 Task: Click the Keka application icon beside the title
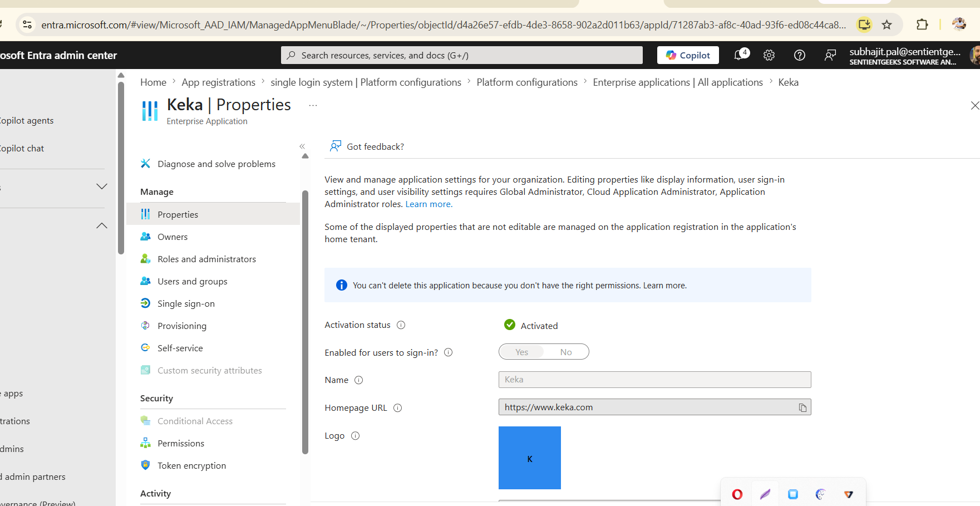150,111
